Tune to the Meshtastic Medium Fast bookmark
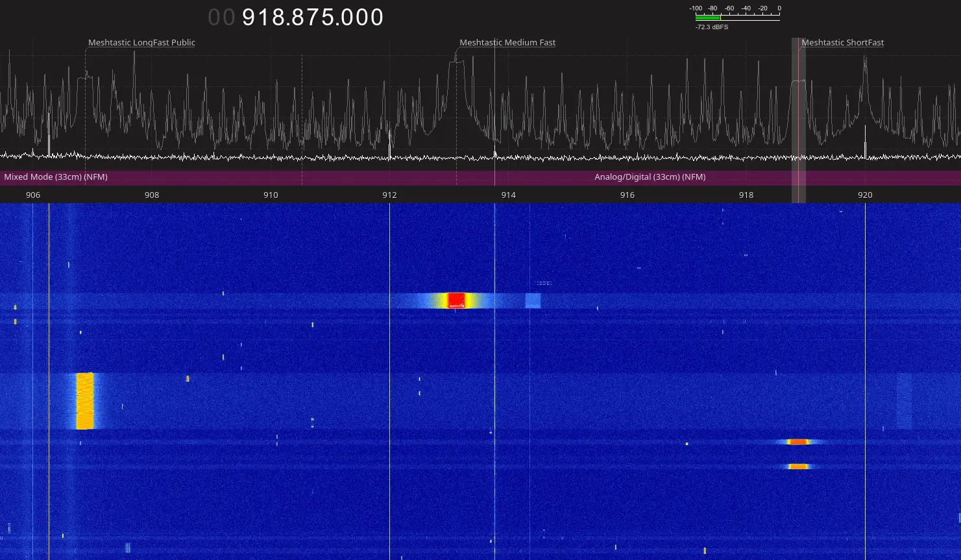This screenshot has height=560, width=961. [x=507, y=43]
